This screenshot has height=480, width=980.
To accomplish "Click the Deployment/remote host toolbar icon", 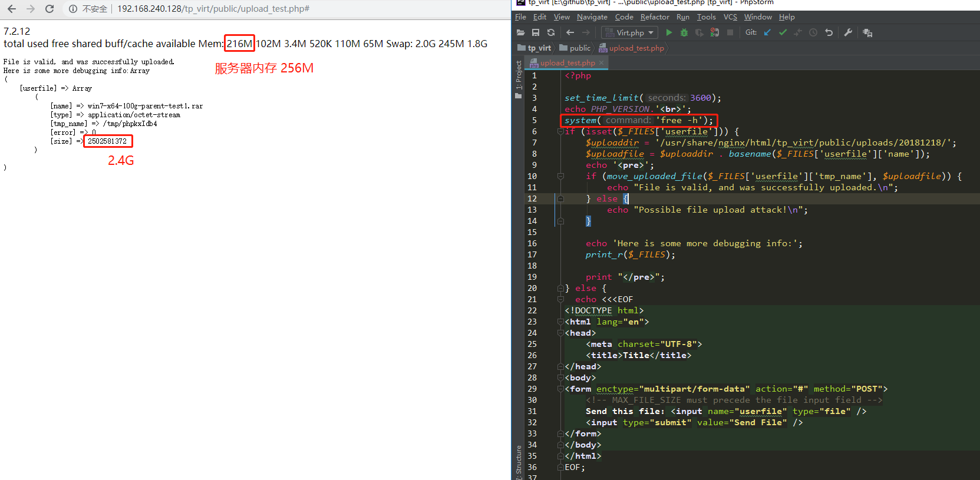I will 867,33.
